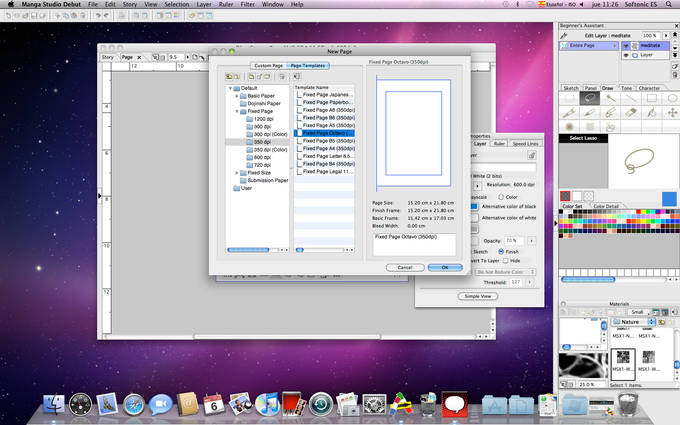The height and width of the screenshot is (425, 680).
Task: Switch to the Color Detail tab
Action: (x=606, y=206)
